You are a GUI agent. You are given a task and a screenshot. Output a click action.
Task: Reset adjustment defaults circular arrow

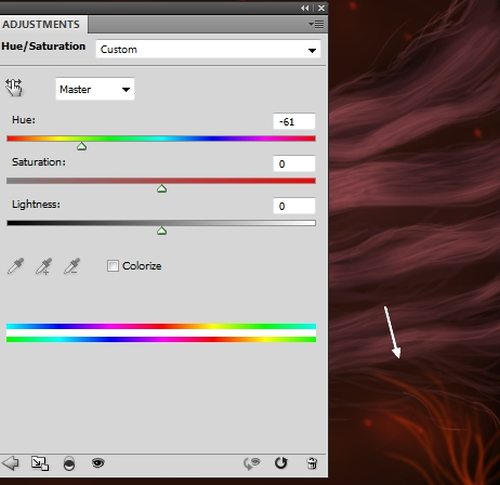pyautogui.click(x=281, y=463)
